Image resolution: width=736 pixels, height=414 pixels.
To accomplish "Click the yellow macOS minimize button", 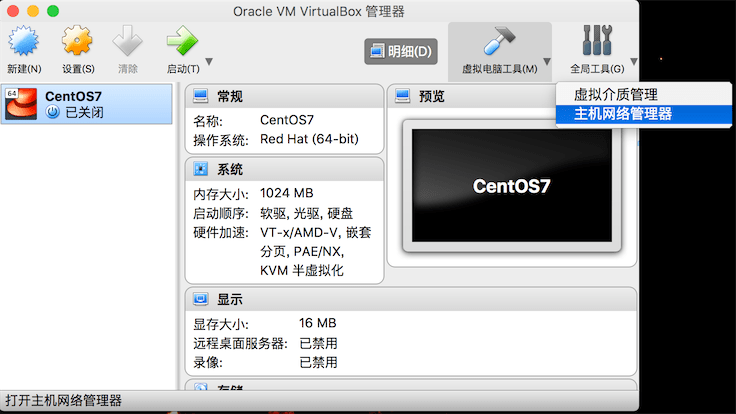I will click(x=33, y=11).
